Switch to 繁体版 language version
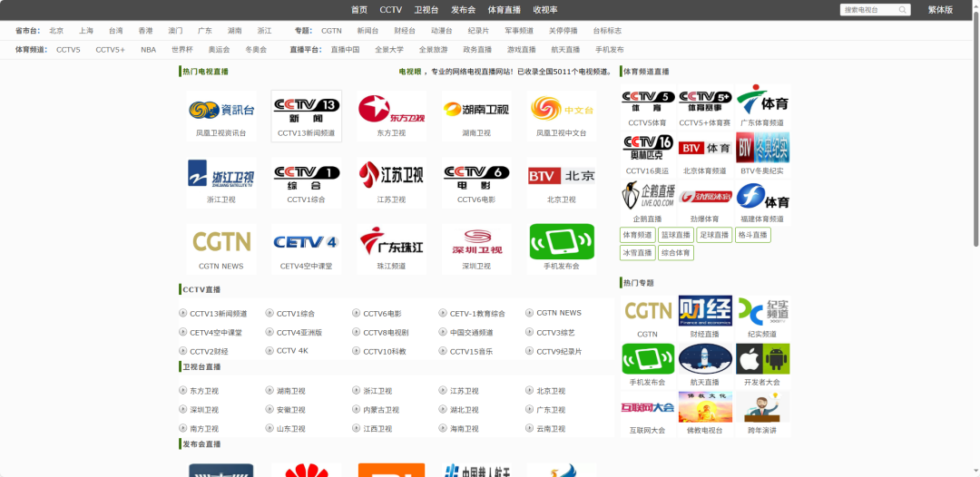The image size is (980, 477). coord(940,10)
